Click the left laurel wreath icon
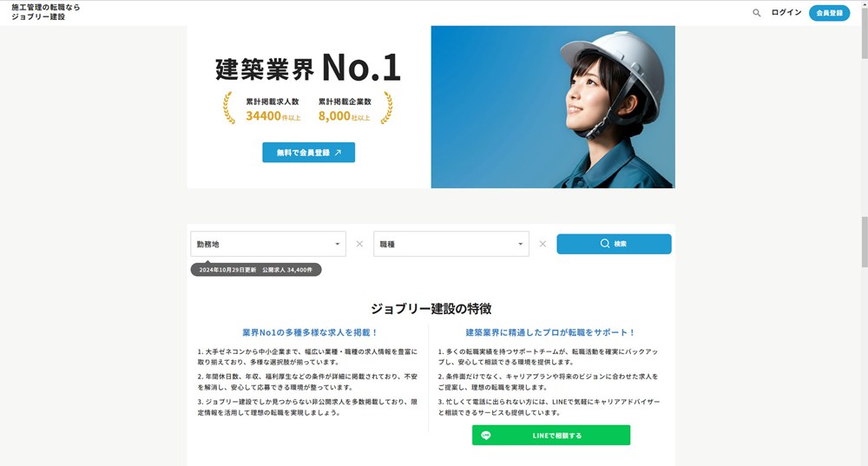Image resolution: width=868 pixels, height=466 pixels. click(x=228, y=108)
